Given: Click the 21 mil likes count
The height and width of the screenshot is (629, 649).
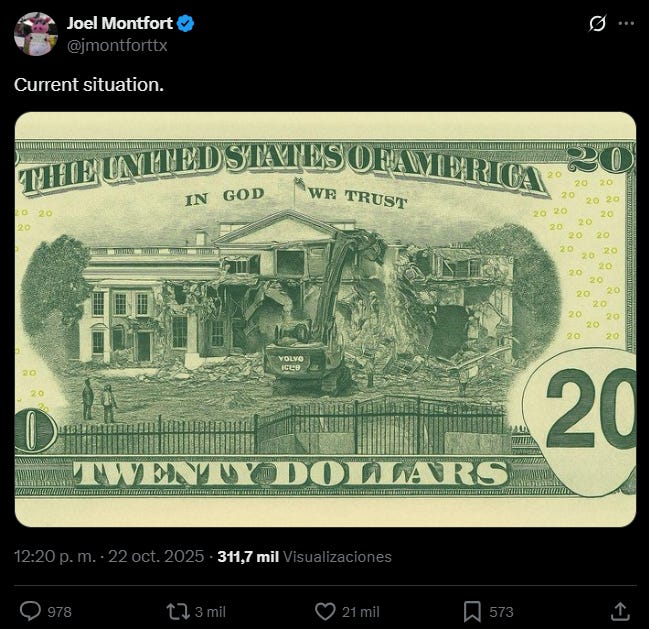Looking at the screenshot, I should 361,612.
